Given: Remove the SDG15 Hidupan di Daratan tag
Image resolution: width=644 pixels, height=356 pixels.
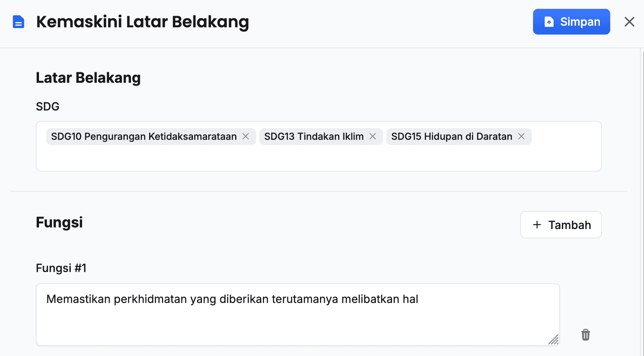Looking at the screenshot, I should [x=521, y=137].
